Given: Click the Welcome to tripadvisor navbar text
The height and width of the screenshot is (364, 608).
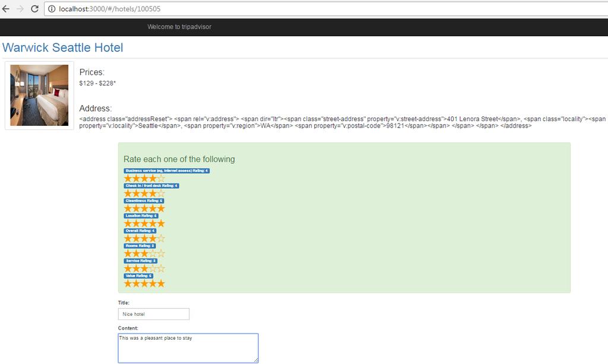Looking at the screenshot, I should click(x=179, y=27).
